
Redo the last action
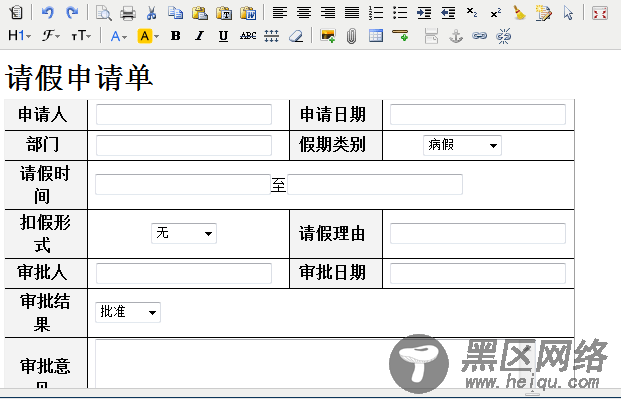point(72,13)
